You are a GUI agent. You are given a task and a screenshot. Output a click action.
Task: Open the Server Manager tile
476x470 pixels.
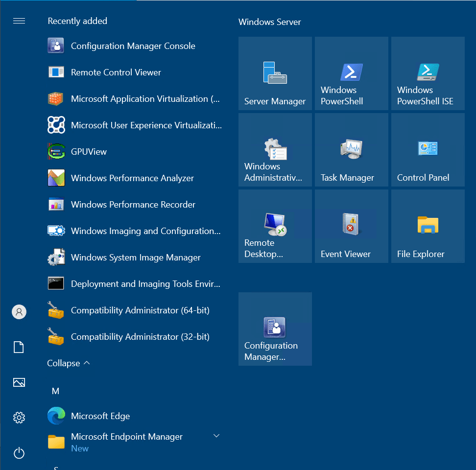pyautogui.click(x=275, y=73)
